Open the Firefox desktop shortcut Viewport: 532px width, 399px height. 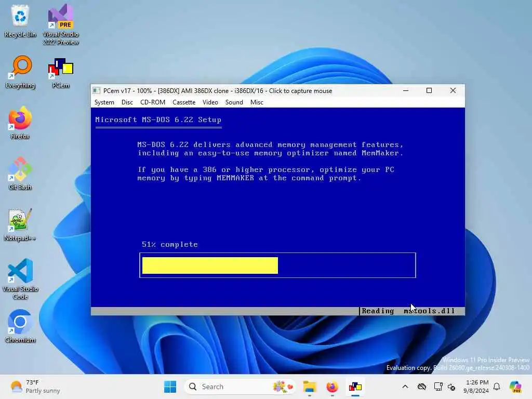pyautogui.click(x=20, y=123)
